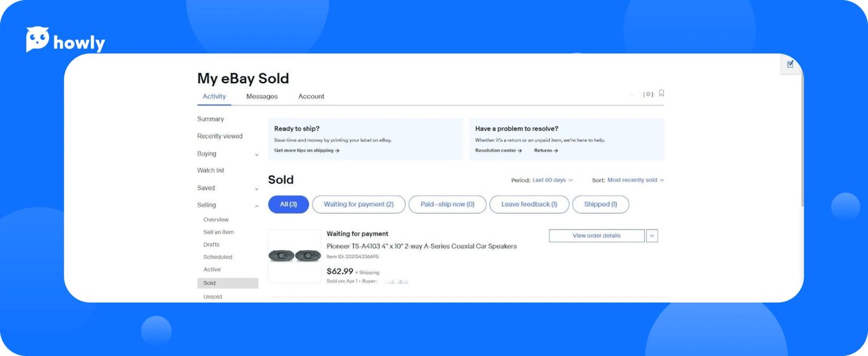Viewport: 868px width, 356px height.
Task: Select the Activity tab
Action: 214,97
